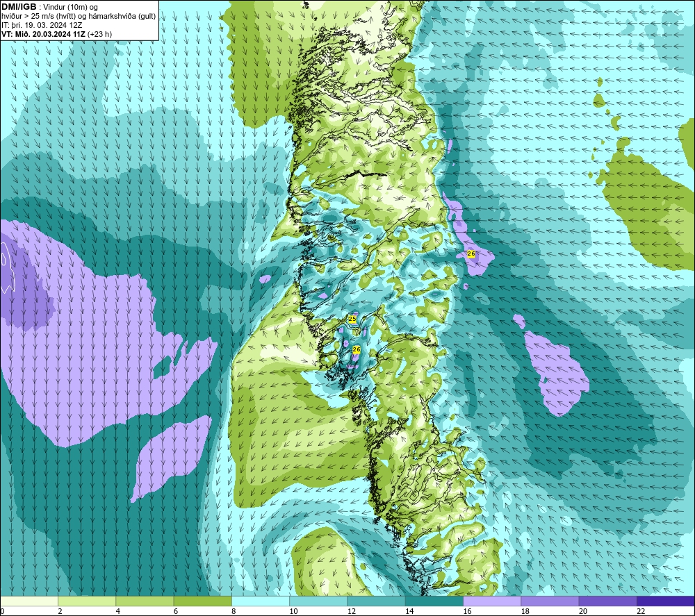Select the 'VT: Mið. 20.03.2024 11Z' valid time

click(x=43, y=34)
